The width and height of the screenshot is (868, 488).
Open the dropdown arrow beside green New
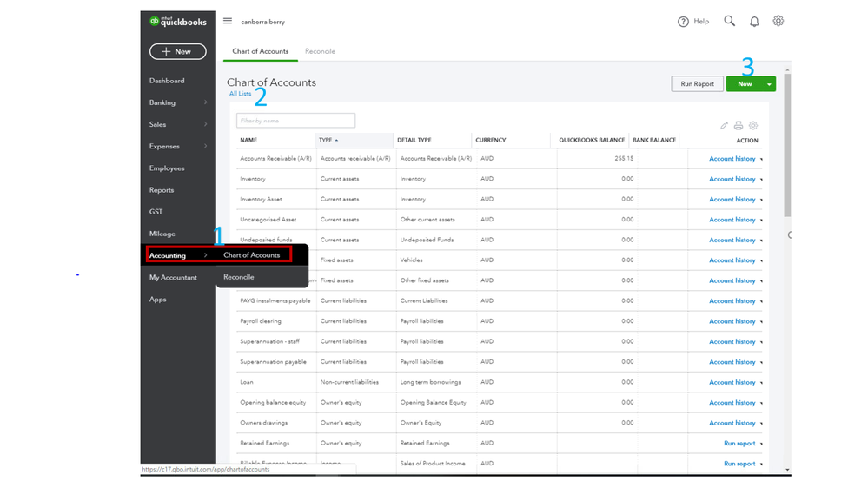(x=770, y=84)
